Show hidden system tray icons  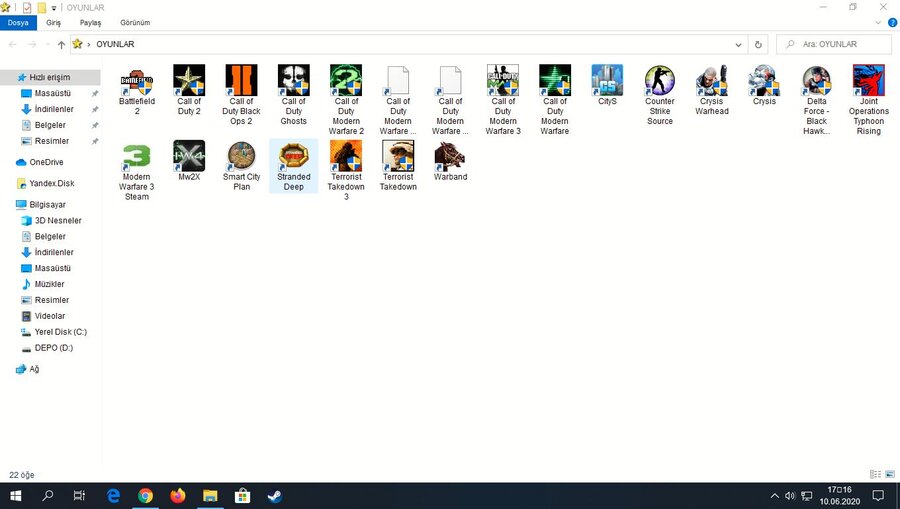pos(774,496)
